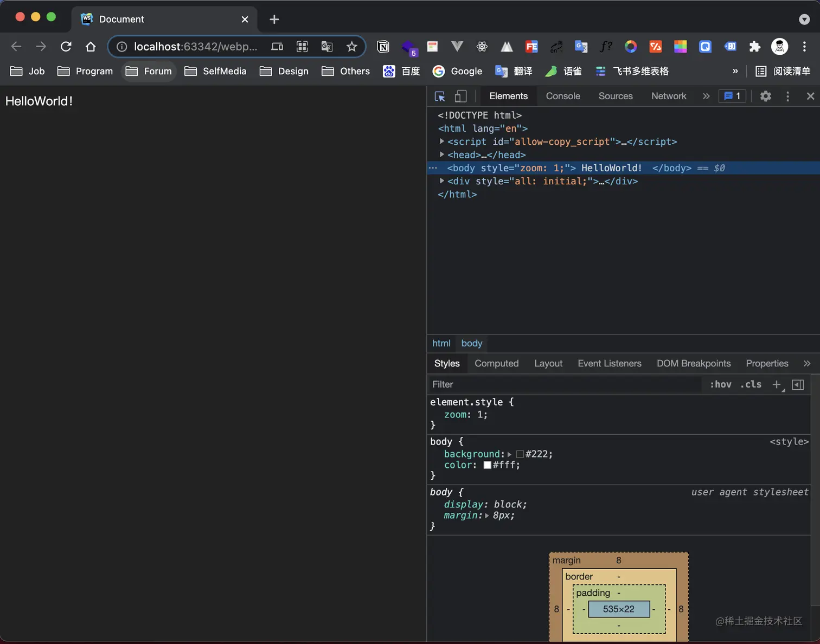This screenshot has height=644, width=820.
Task: Switch to the Sources tab
Action: tap(616, 96)
